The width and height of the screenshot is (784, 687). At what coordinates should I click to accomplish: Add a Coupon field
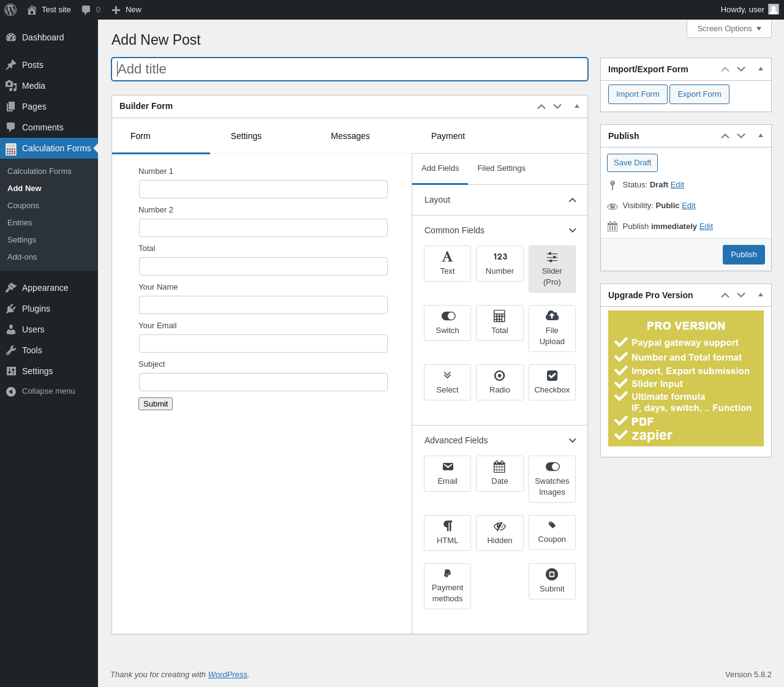point(552,532)
